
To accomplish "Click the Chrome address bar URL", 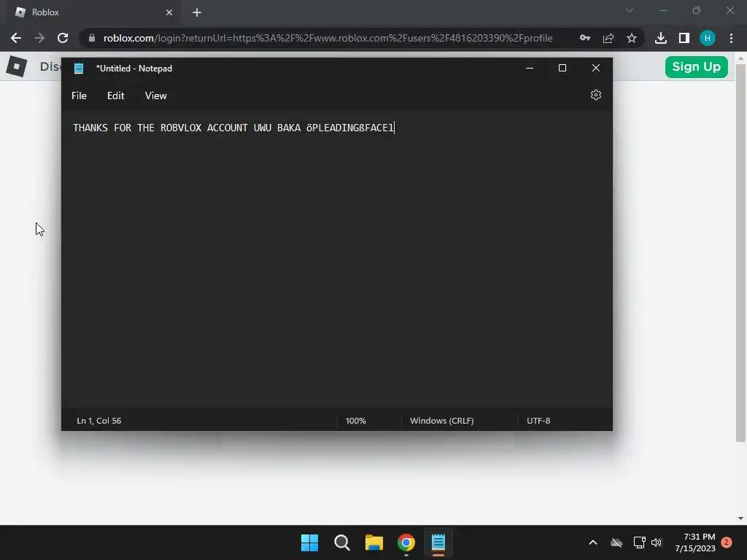I will 328,38.
